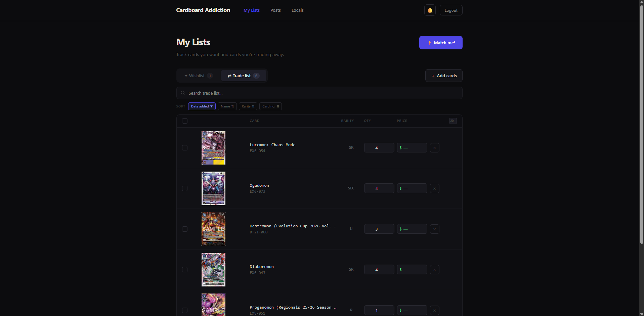Edit the Destromon quantity field

click(x=379, y=229)
